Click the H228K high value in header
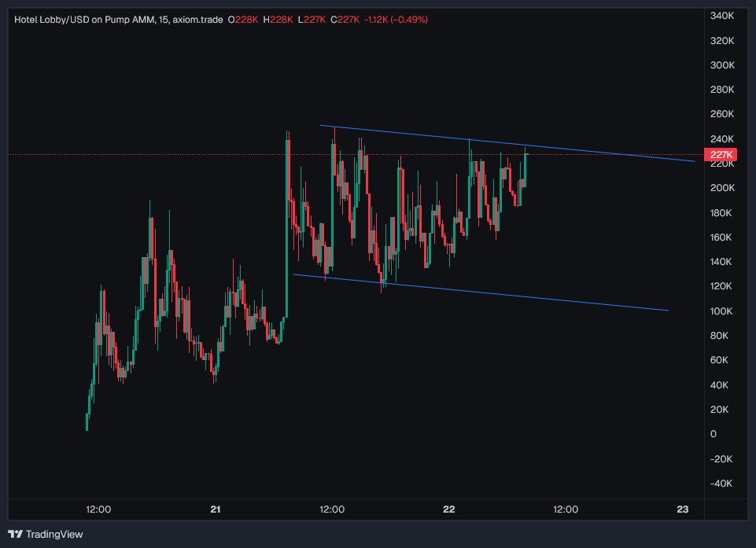 click(x=278, y=20)
